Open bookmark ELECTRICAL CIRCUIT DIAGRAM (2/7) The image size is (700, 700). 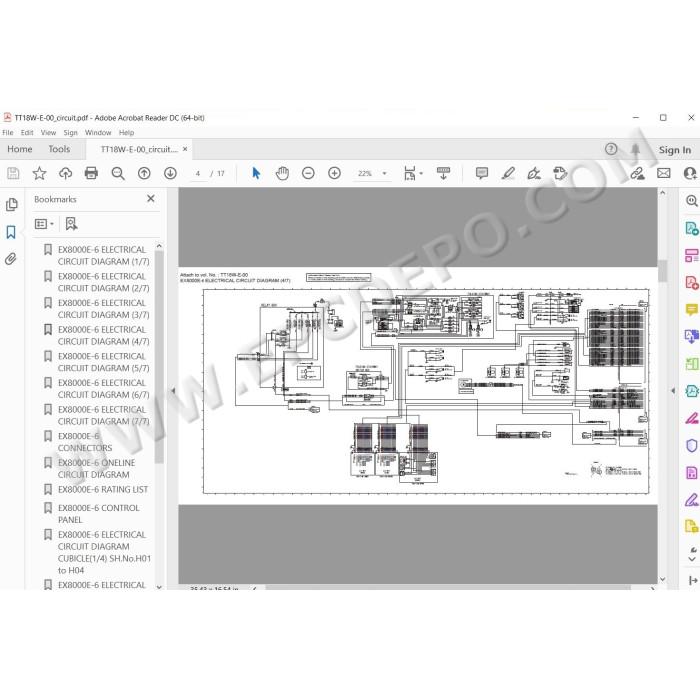click(103, 282)
